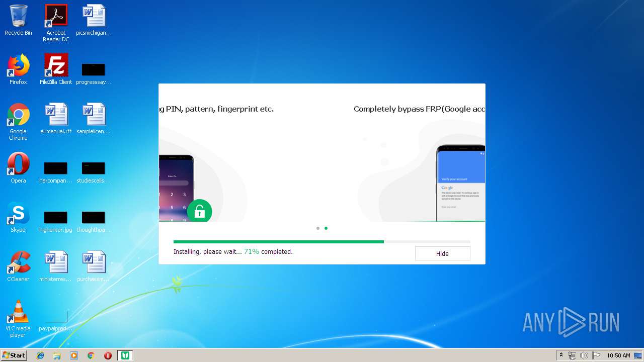Image resolution: width=644 pixels, height=362 pixels.
Task: Click the PIN lock phone image
Action: click(x=176, y=188)
